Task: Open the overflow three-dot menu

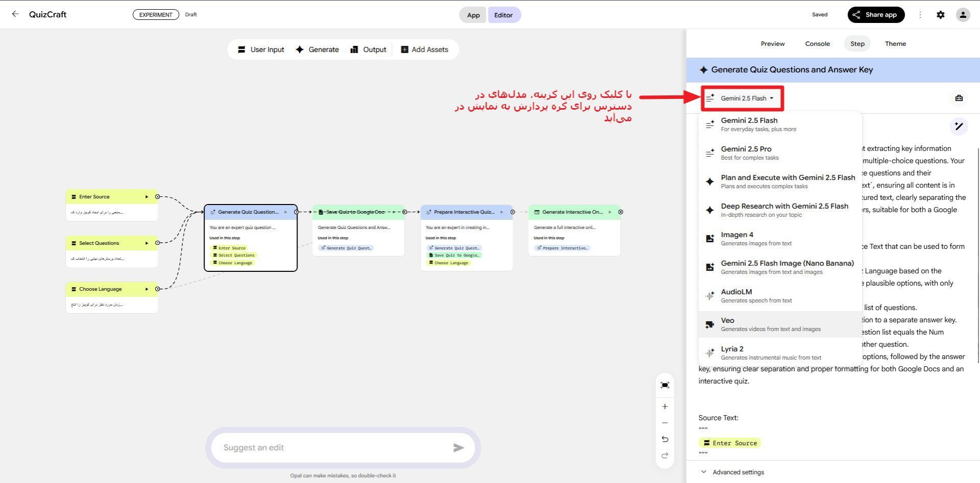Action: 920,14
